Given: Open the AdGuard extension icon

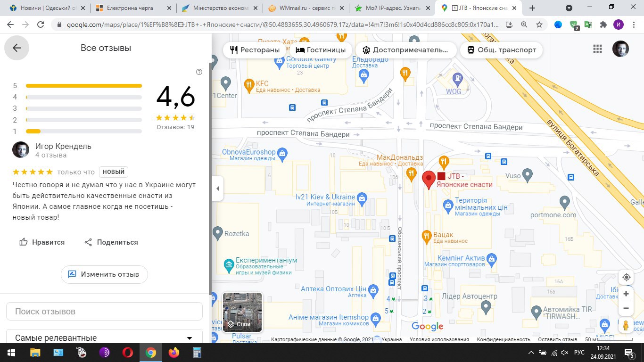Looking at the screenshot, I should [x=574, y=25].
